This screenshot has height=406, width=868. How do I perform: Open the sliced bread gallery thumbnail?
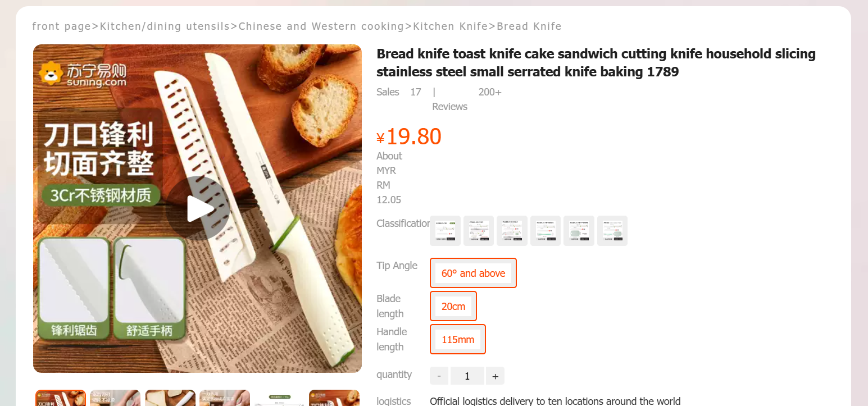(x=170, y=398)
